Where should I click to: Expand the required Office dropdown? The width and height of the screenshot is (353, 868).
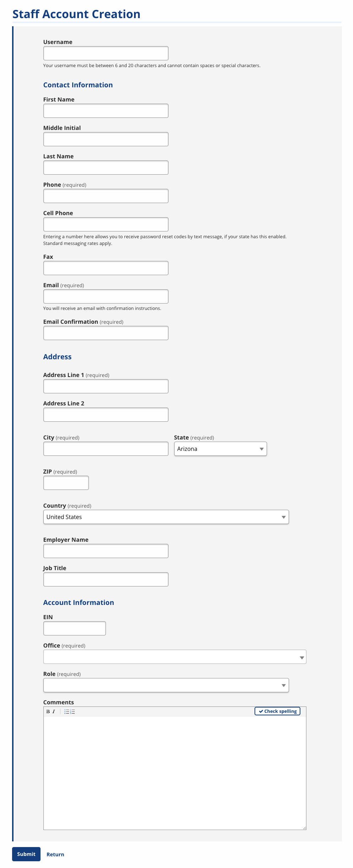(175, 656)
